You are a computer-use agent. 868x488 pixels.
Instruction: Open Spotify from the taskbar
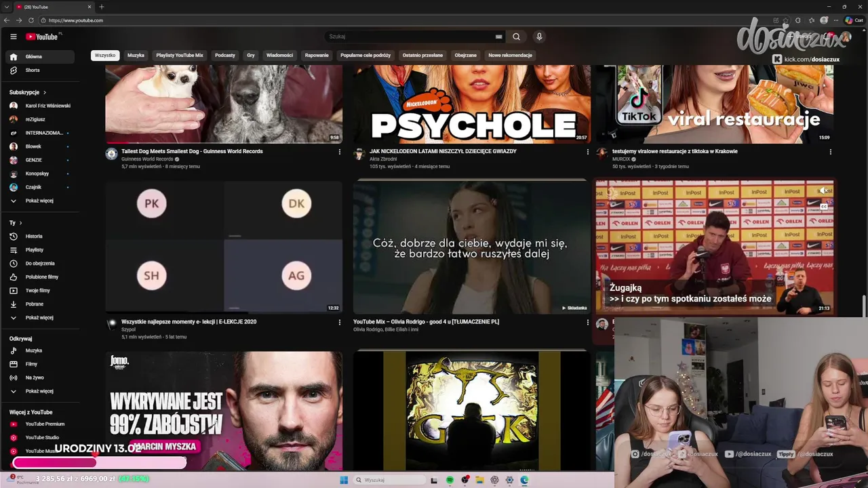click(450, 480)
